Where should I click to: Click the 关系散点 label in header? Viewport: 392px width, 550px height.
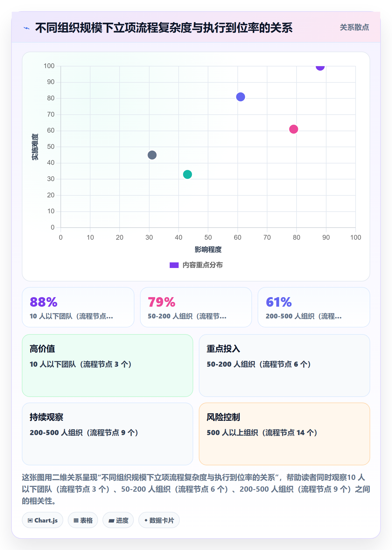point(354,27)
